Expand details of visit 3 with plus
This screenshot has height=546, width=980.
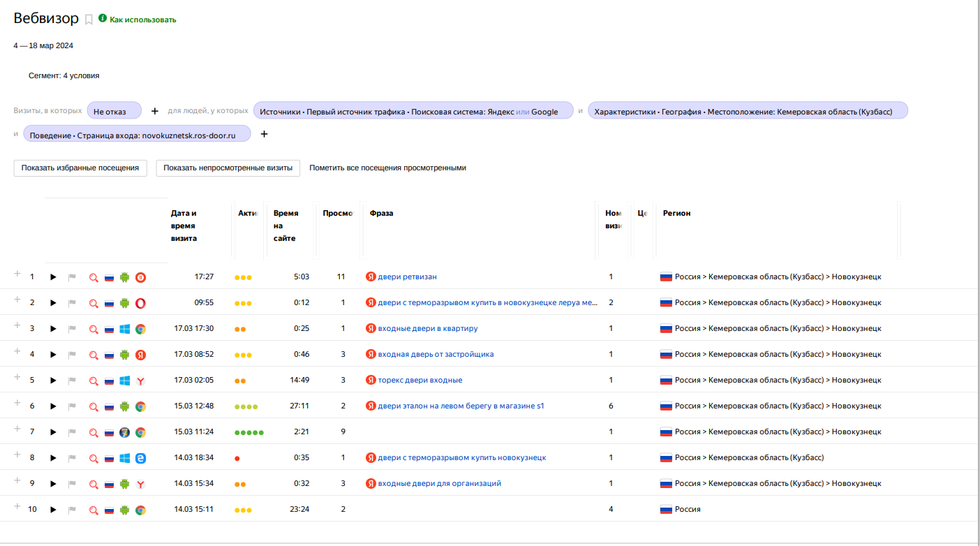coord(17,325)
